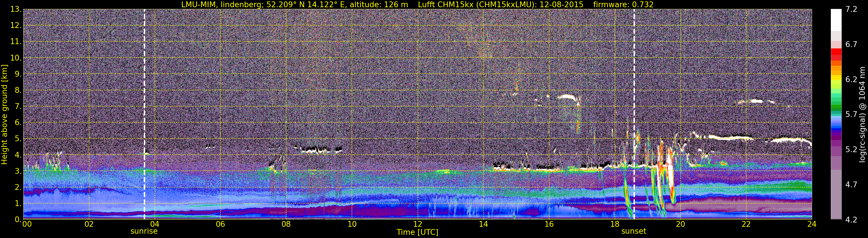Click 'LMU-MIM, lindenberg' in the plot title
Image resolution: width=868 pixels, height=238 pixels.
point(221,5)
